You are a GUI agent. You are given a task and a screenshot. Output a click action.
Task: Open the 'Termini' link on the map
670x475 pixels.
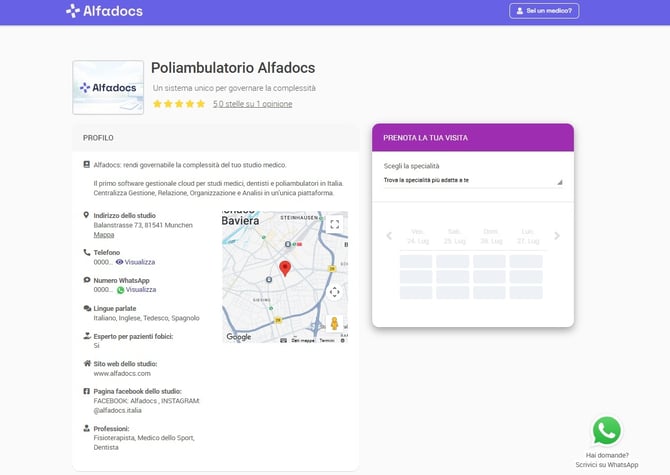327,340
